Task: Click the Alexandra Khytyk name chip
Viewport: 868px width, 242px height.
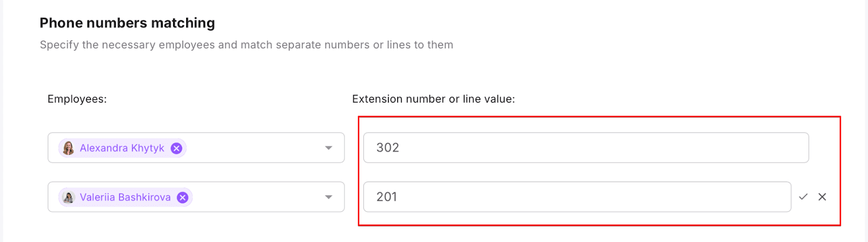Action: (x=122, y=148)
